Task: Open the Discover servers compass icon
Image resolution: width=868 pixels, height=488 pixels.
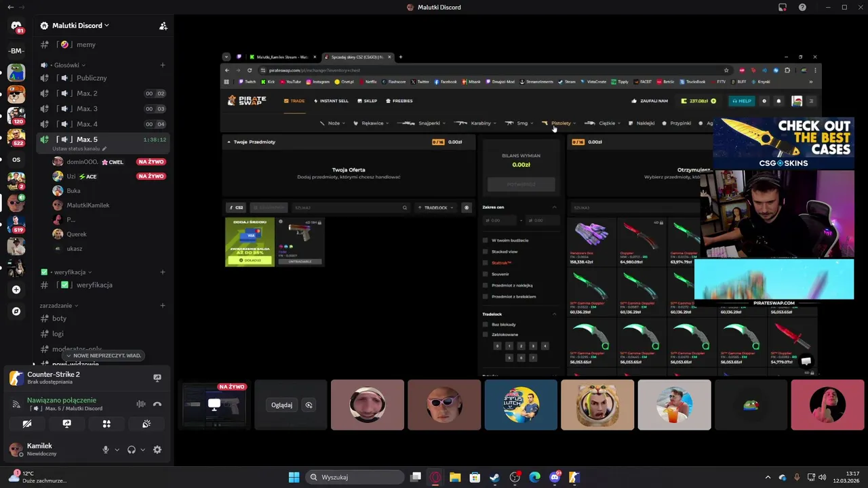Action: click(16, 311)
